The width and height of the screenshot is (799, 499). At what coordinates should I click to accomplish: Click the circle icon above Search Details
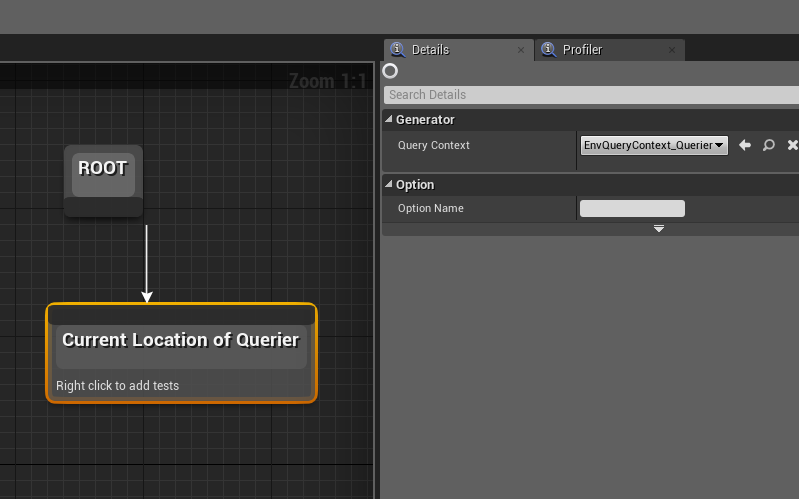click(390, 71)
